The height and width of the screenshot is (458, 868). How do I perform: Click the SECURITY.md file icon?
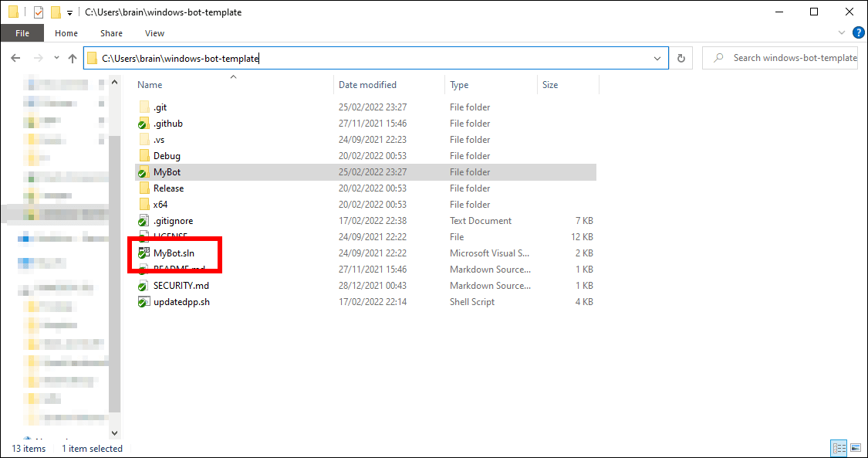(143, 286)
